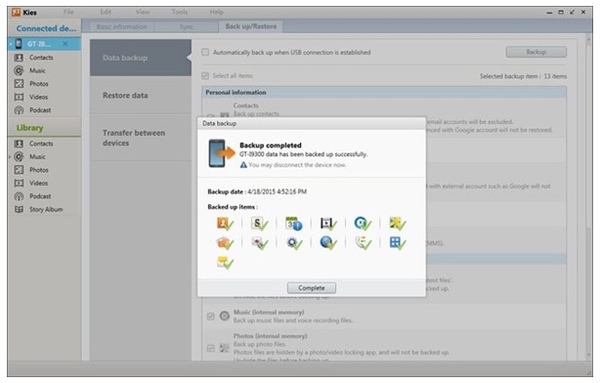Select the Restore data section
Screen dimensions: 600x383
[140, 95]
